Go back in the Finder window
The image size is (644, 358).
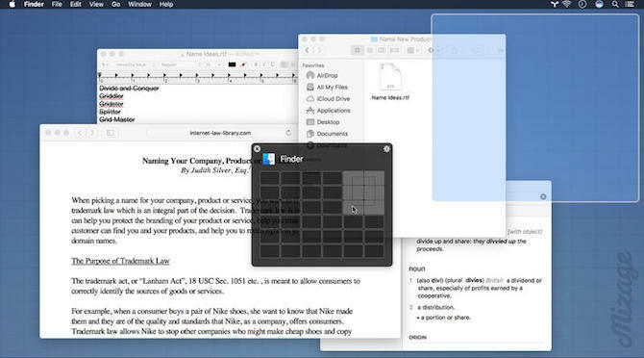point(308,50)
